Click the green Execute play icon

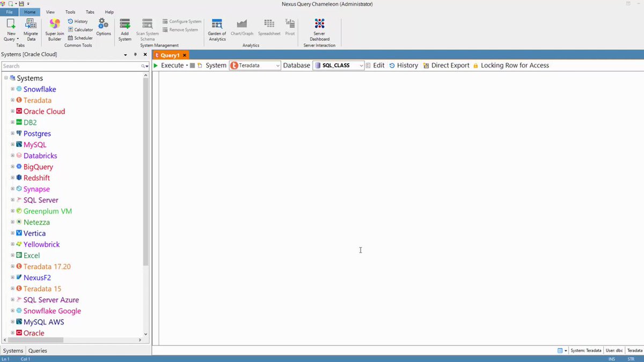point(156,65)
